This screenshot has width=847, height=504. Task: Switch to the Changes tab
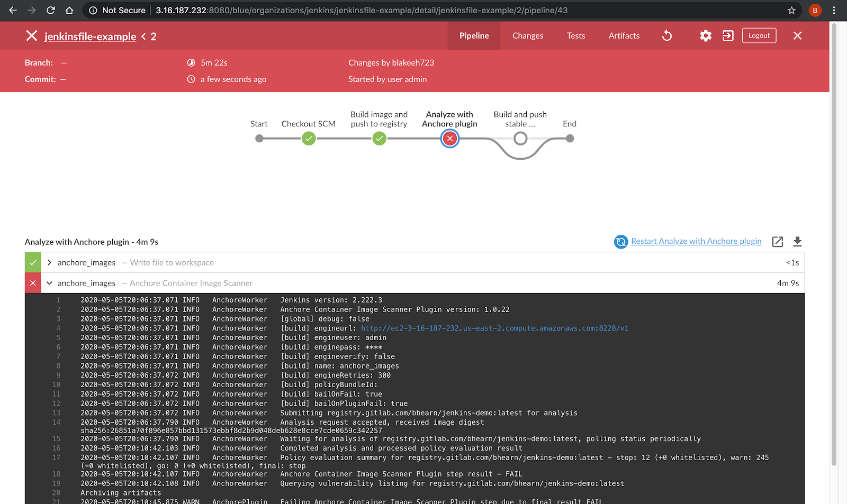click(x=527, y=35)
